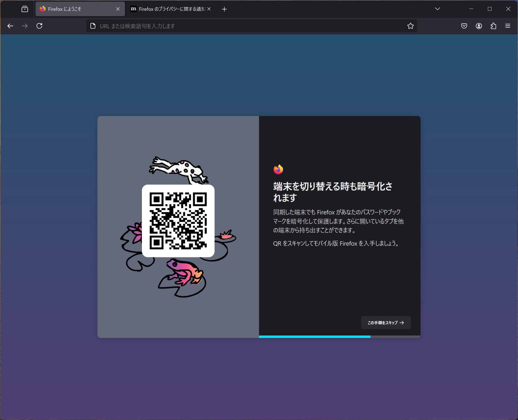Click the back navigation arrow

click(10, 26)
